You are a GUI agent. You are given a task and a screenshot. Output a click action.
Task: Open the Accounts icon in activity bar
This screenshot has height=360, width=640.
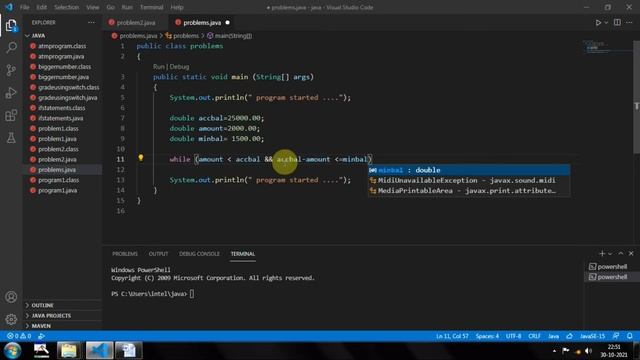[x=11, y=297]
